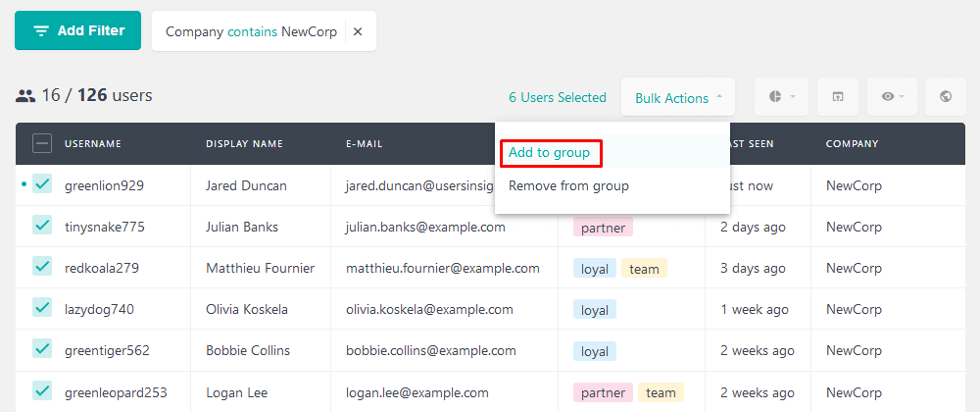This screenshot has width=980, height=412.
Task: Click the team tag for Logan Lee
Action: coord(661,392)
